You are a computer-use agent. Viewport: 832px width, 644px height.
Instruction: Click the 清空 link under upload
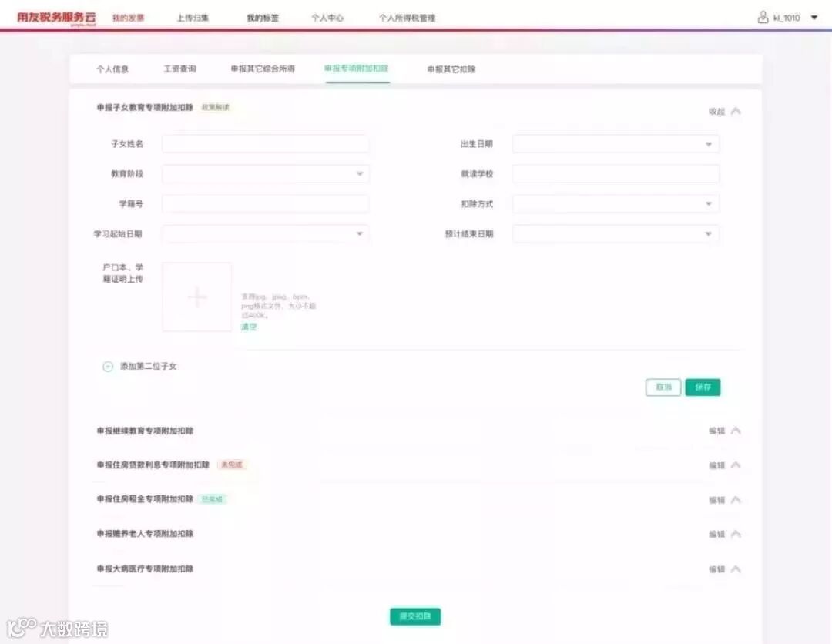pyautogui.click(x=249, y=327)
